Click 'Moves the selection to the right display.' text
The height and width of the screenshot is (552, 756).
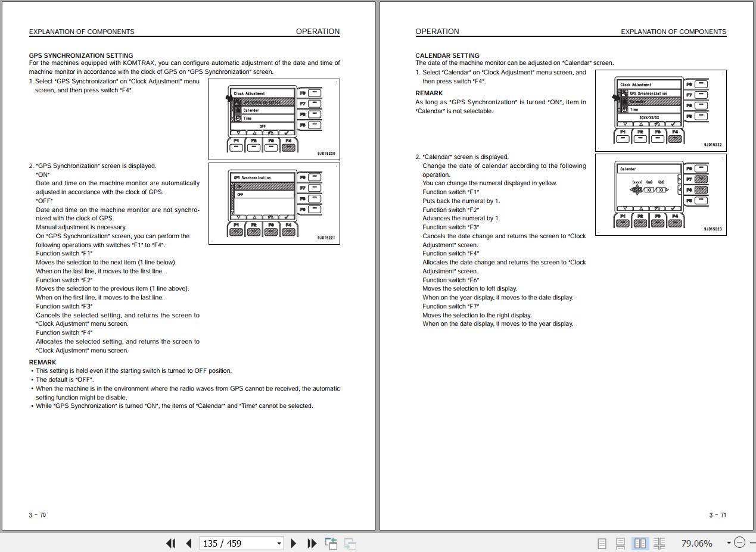(x=477, y=315)
